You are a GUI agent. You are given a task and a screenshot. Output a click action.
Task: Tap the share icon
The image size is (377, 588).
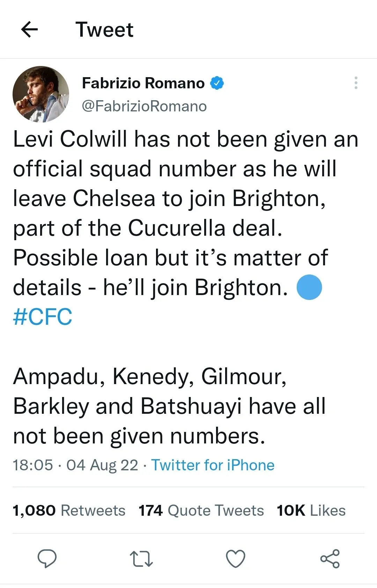[x=330, y=558]
